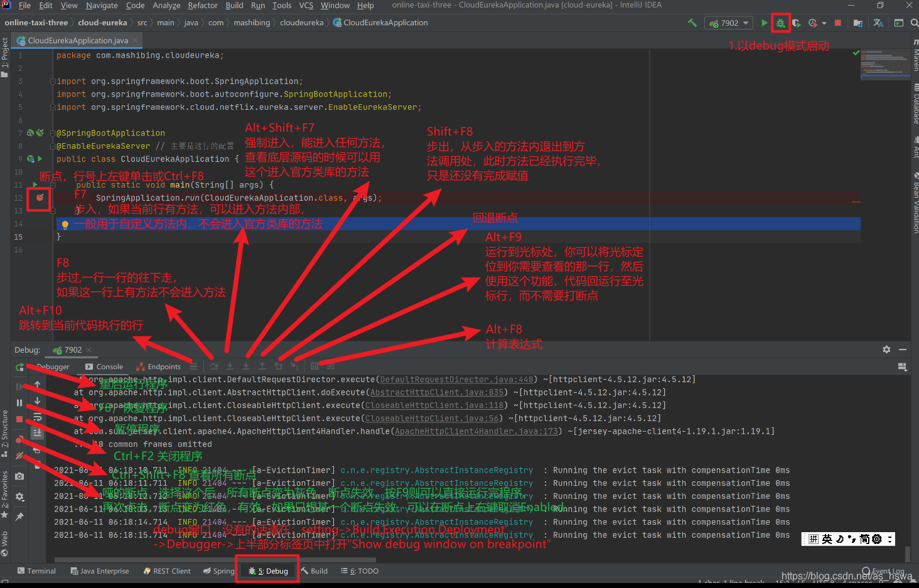Toggle Scroll to End in console
Image resolution: width=919 pixels, height=588 pixels.
[x=37, y=432]
